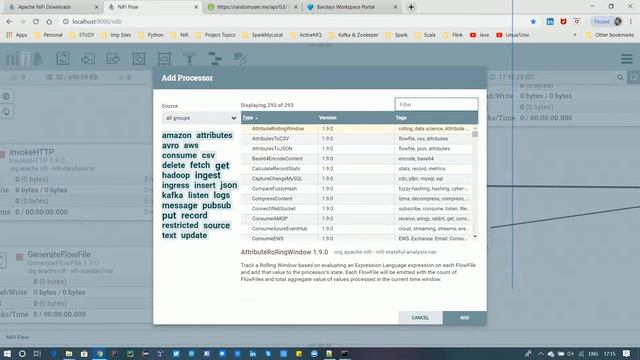The image size is (640, 360).
Task: Reload the page with the refresh icon
Action: pos(36,21)
